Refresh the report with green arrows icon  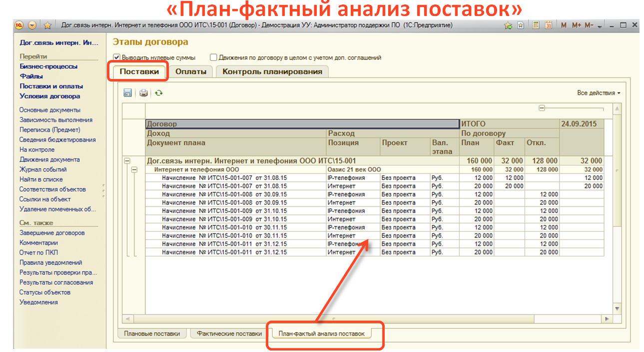pyautogui.click(x=158, y=93)
